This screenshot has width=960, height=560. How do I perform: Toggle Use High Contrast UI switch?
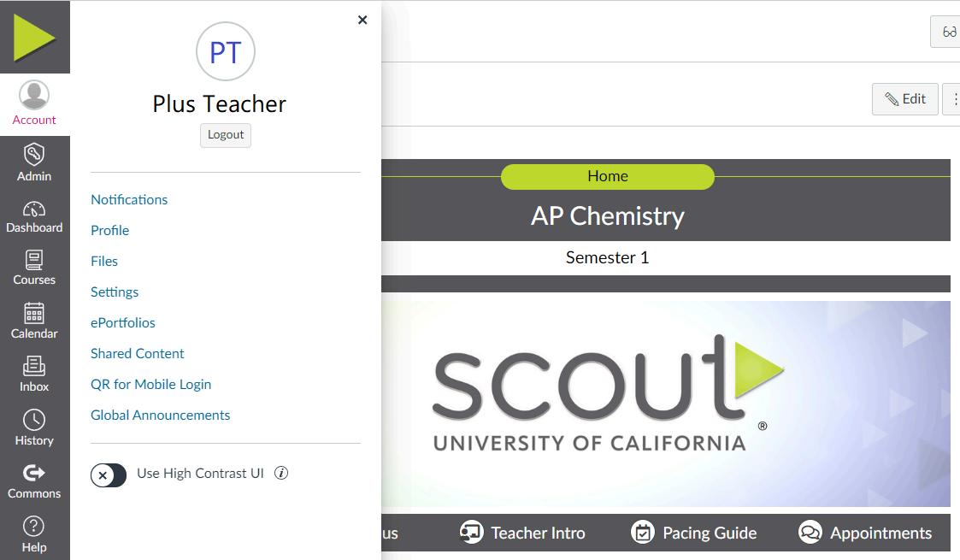coord(109,475)
